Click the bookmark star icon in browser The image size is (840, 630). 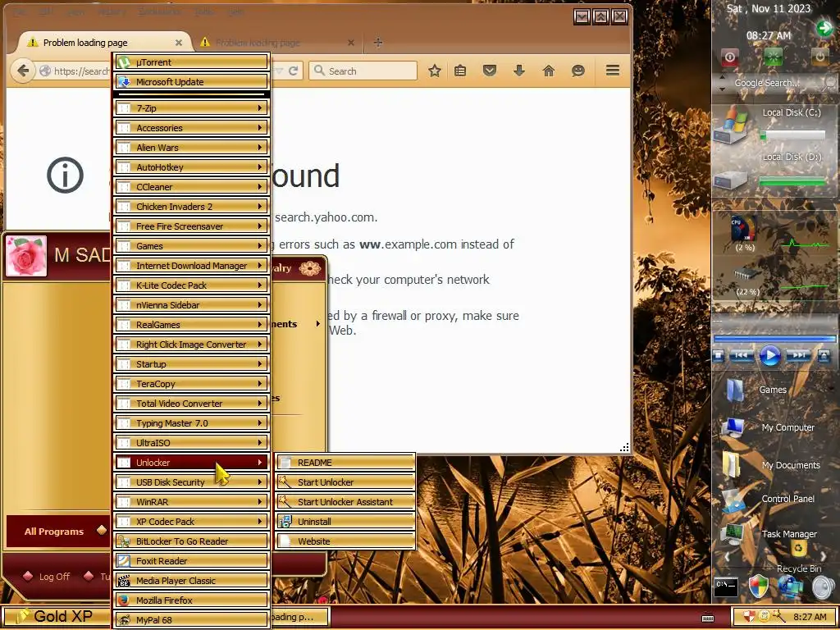tap(435, 71)
